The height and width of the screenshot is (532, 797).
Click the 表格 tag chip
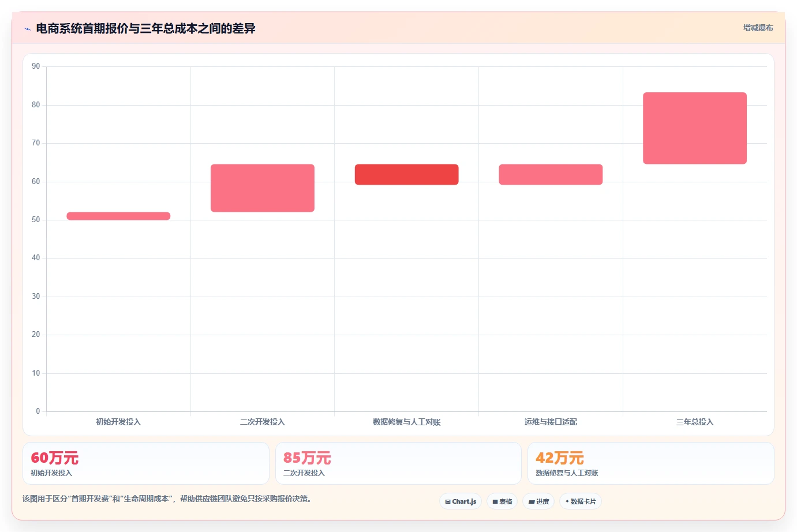[x=502, y=501]
